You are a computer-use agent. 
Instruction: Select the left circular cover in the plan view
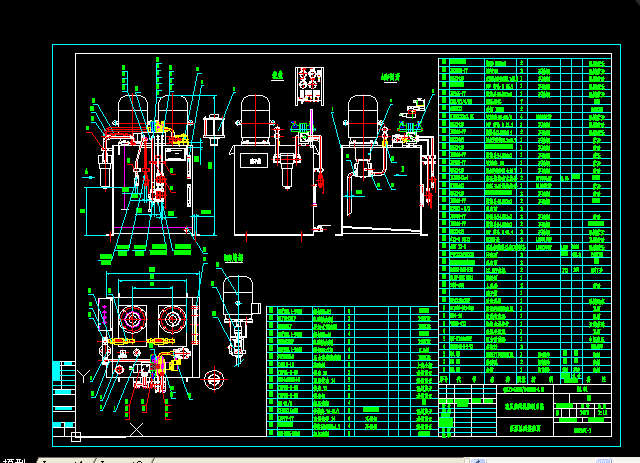[133, 319]
